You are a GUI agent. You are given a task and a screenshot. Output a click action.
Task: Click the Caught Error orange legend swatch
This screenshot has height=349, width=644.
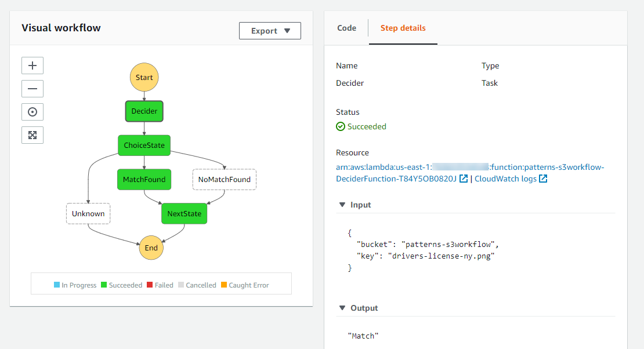[224, 285]
